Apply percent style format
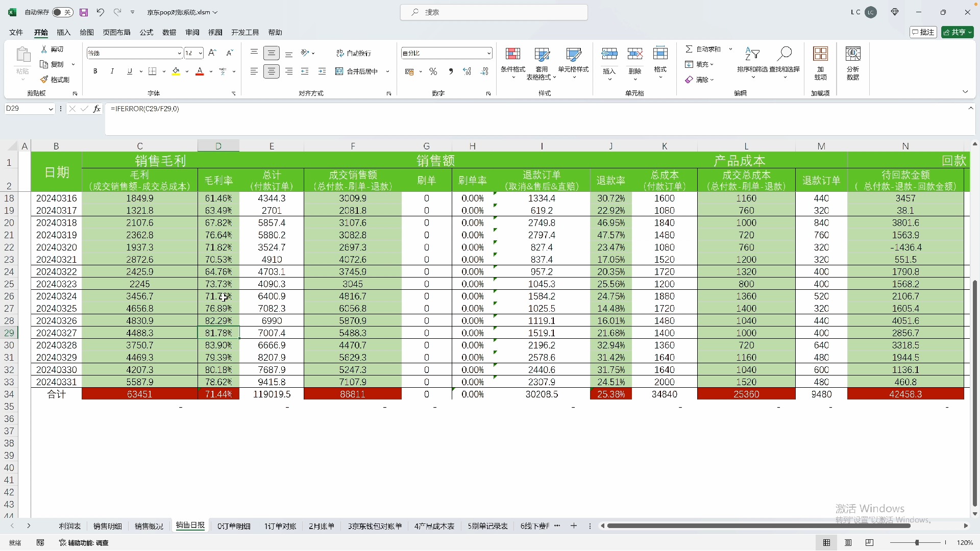Image resolution: width=980 pixels, height=551 pixels. (x=433, y=71)
